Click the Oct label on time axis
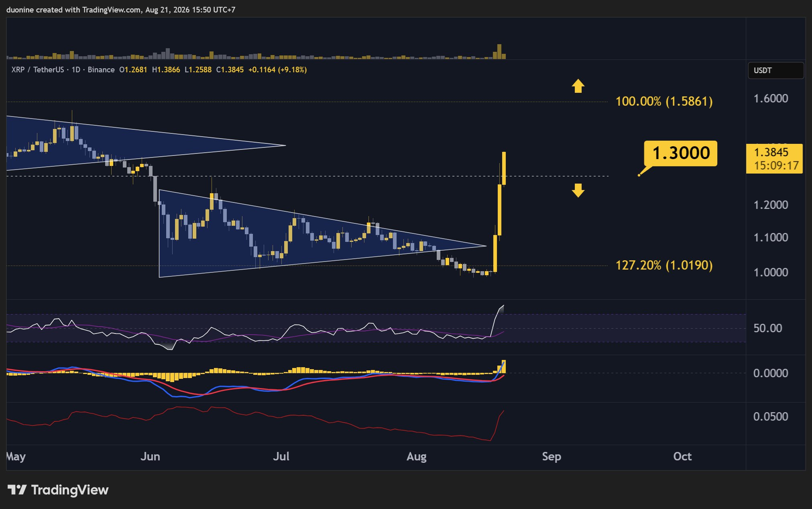The image size is (812, 509). 682,456
